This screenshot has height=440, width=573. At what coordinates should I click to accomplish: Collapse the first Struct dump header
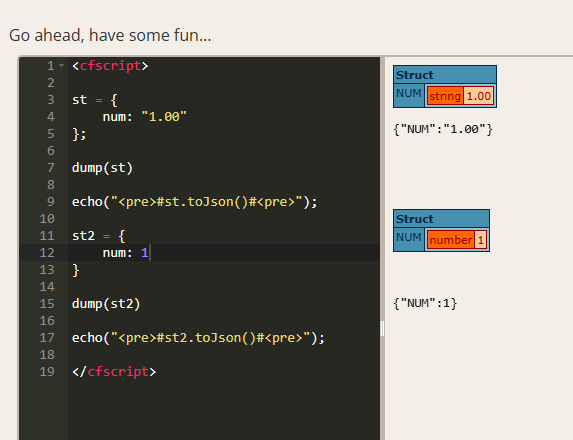(x=445, y=75)
